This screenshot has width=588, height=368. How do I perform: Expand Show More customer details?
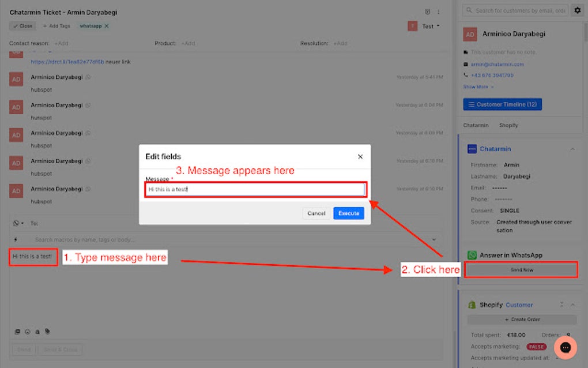tap(478, 87)
